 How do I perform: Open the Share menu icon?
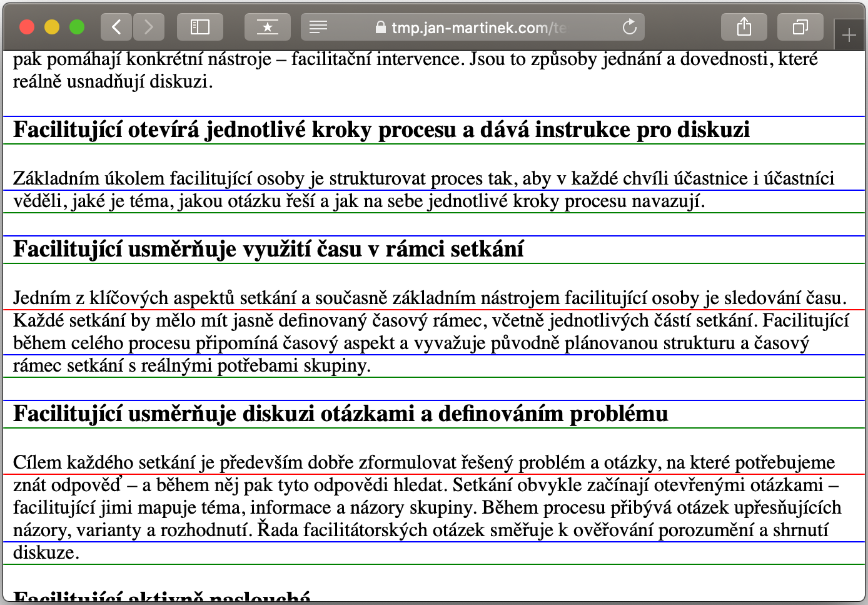(x=744, y=27)
